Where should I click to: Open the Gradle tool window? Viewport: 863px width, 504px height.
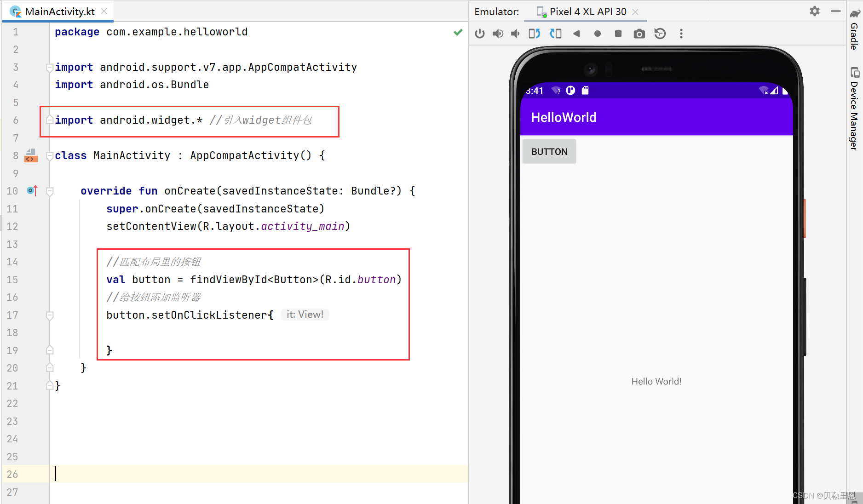tap(855, 29)
